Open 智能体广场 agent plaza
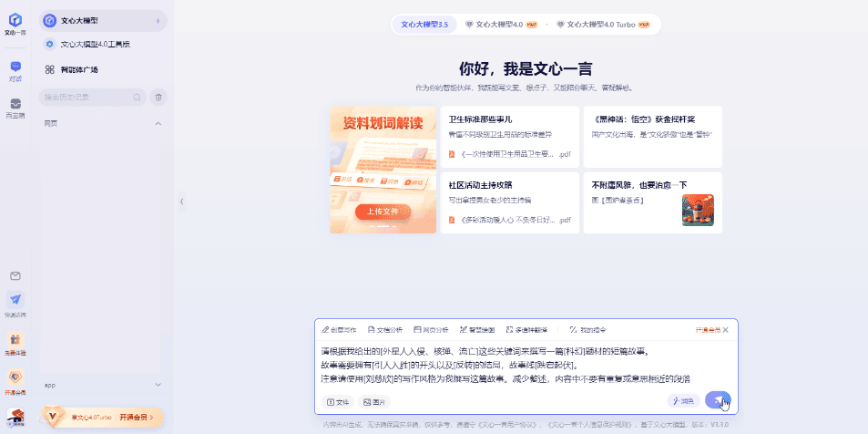Image resolution: width=868 pixels, height=434 pixels. 103,70
